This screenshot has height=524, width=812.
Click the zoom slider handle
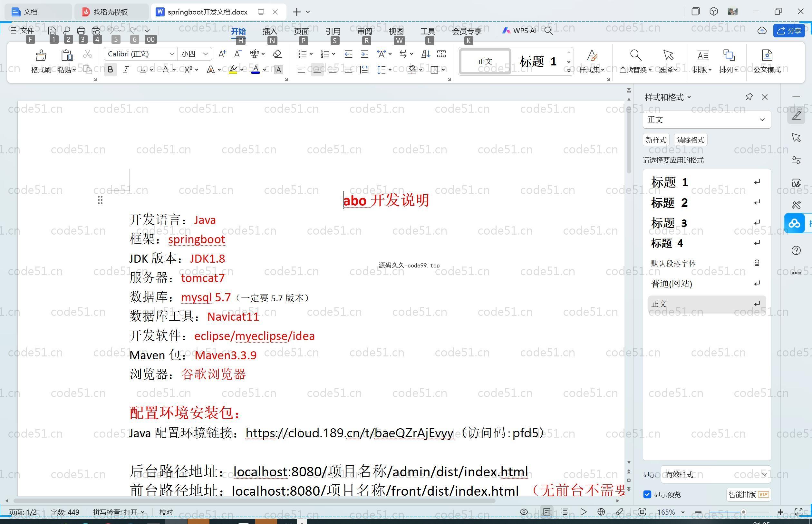click(743, 512)
